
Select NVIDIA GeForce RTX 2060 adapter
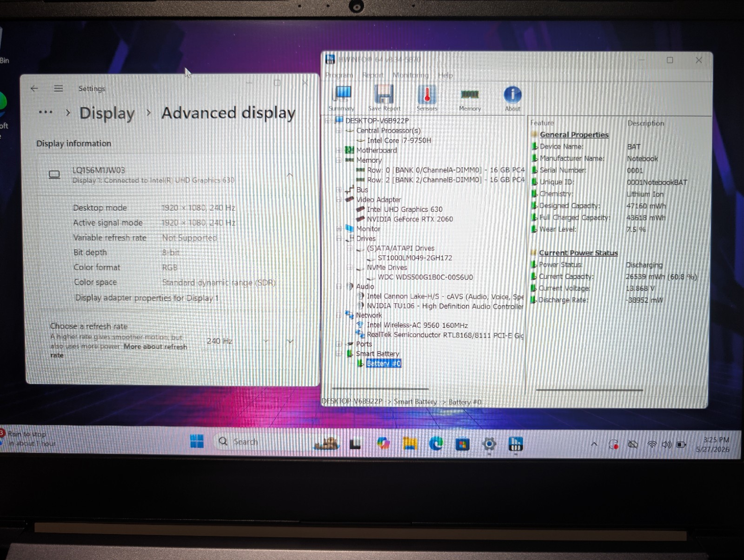point(410,219)
